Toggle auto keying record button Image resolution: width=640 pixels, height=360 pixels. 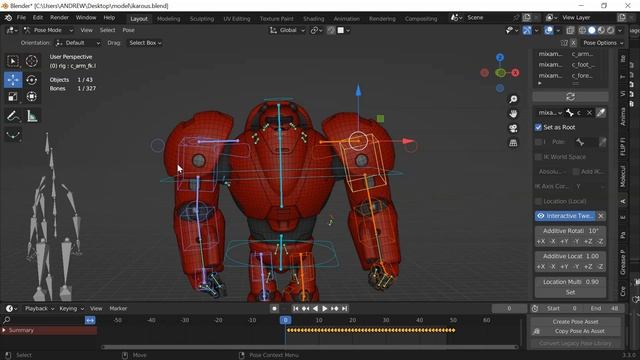click(274, 309)
